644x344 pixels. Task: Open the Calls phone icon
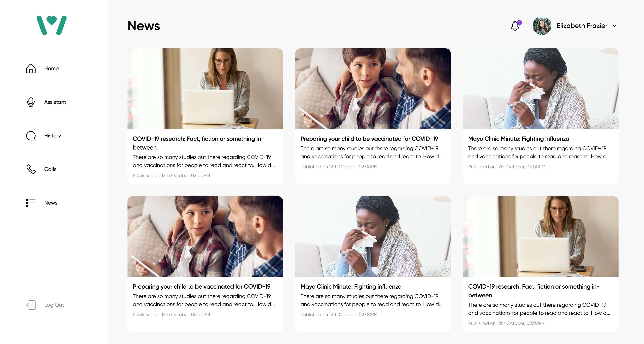[x=31, y=169]
